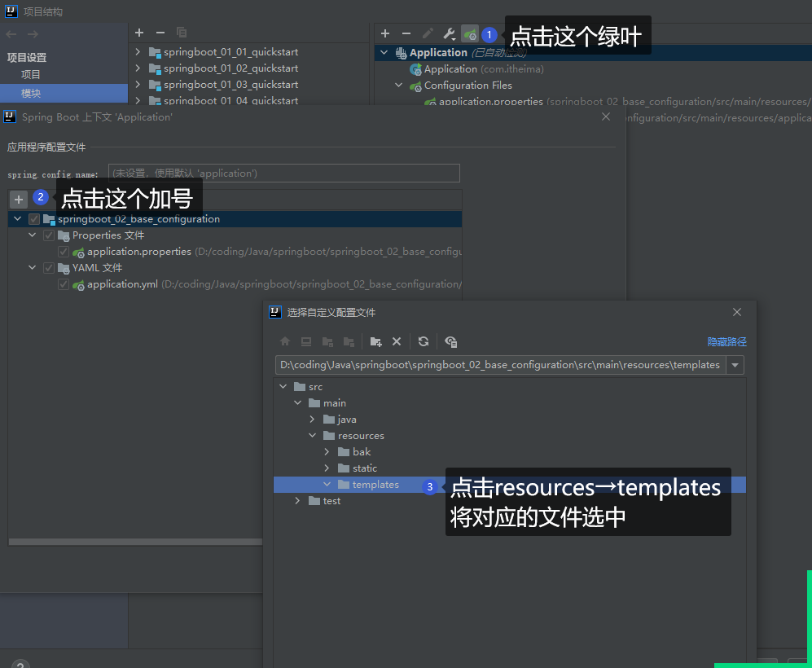Collapse the YAML 文件 node

coord(32,268)
